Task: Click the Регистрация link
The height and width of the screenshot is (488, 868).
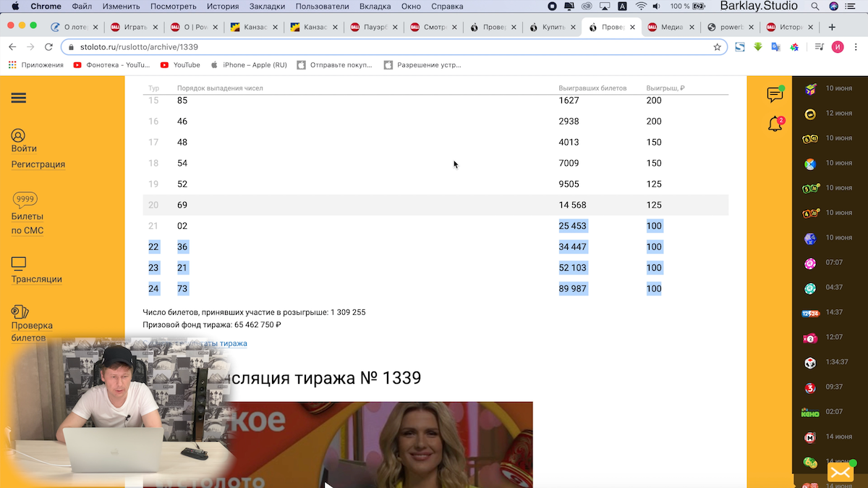Action: pos(38,164)
